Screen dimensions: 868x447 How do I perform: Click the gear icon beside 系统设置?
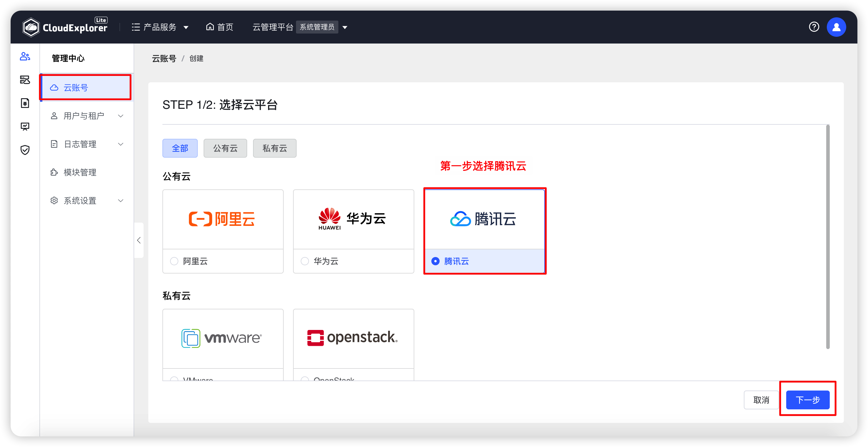(x=54, y=201)
